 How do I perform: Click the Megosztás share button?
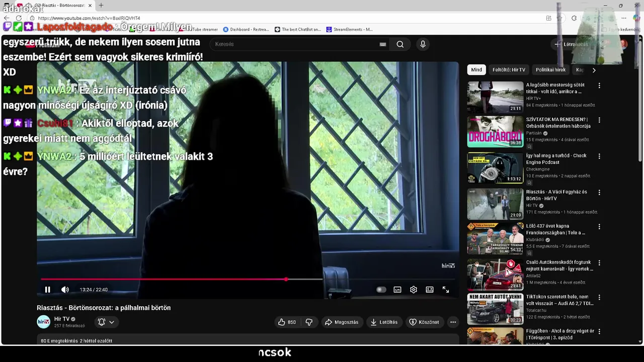342,322
